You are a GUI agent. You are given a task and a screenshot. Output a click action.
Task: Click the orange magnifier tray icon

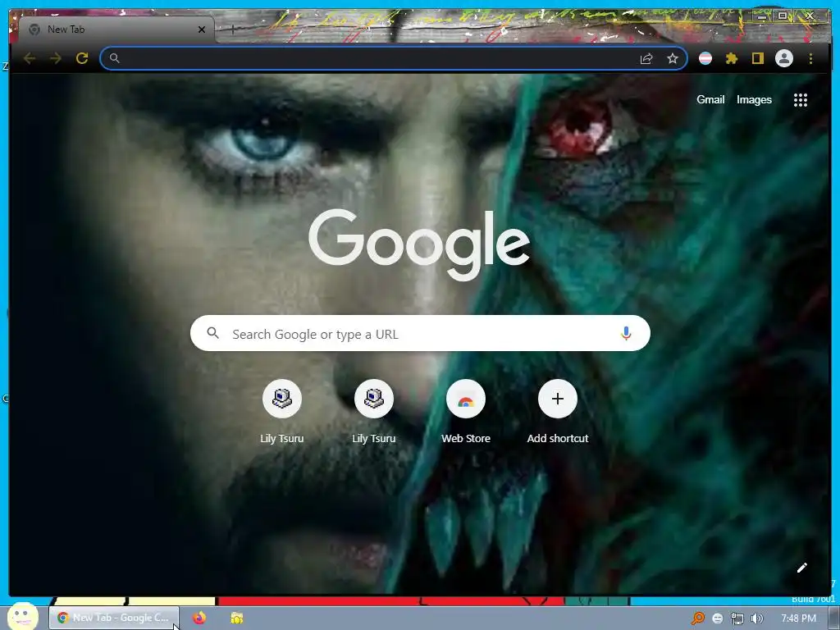click(x=697, y=619)
